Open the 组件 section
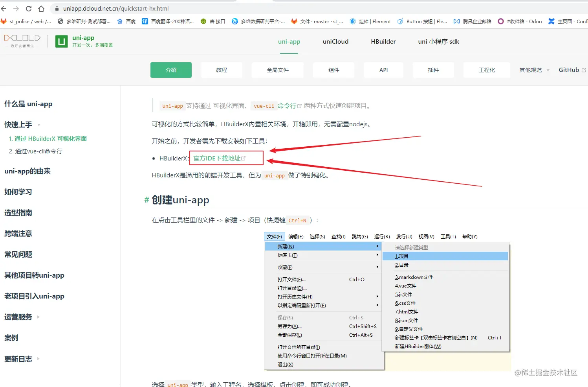The image size is (588, 387). pyautogui.click(x=333, y=70)
